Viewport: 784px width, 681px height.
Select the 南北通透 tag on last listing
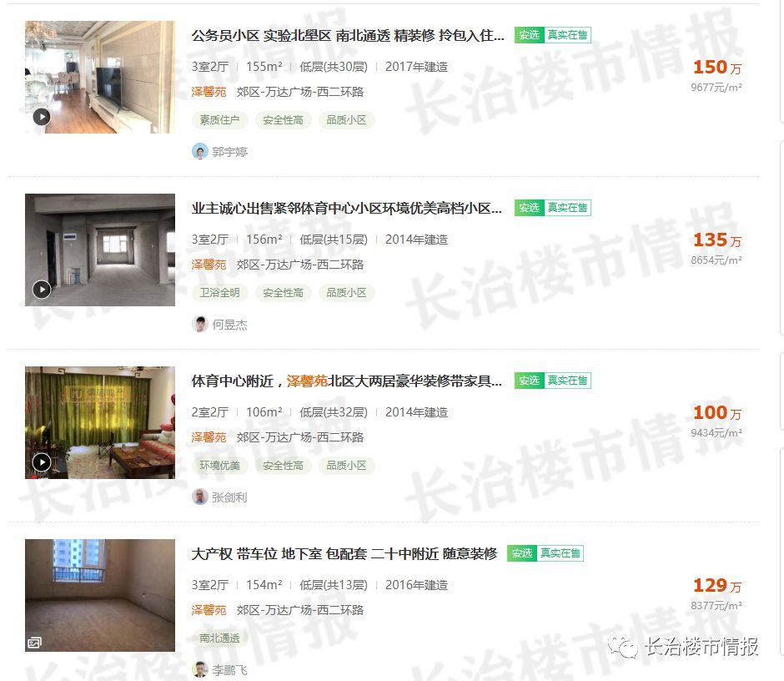[219, 638]
